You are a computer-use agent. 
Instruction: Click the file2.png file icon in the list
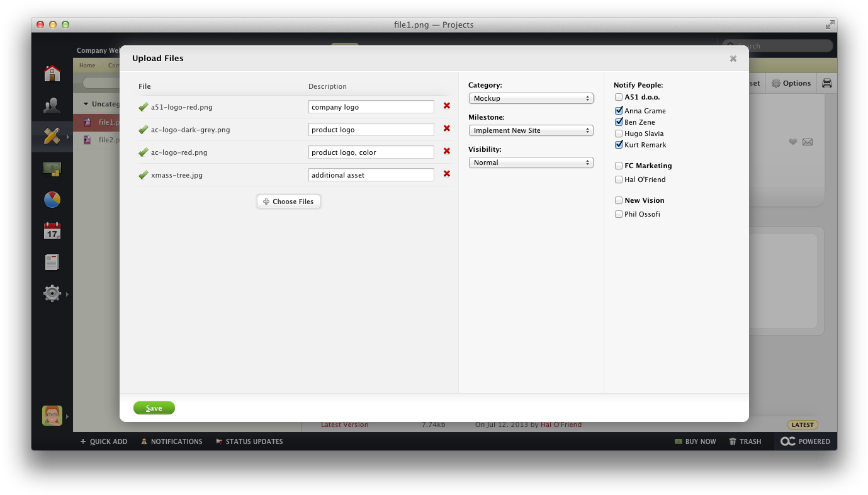click(87, 140)
